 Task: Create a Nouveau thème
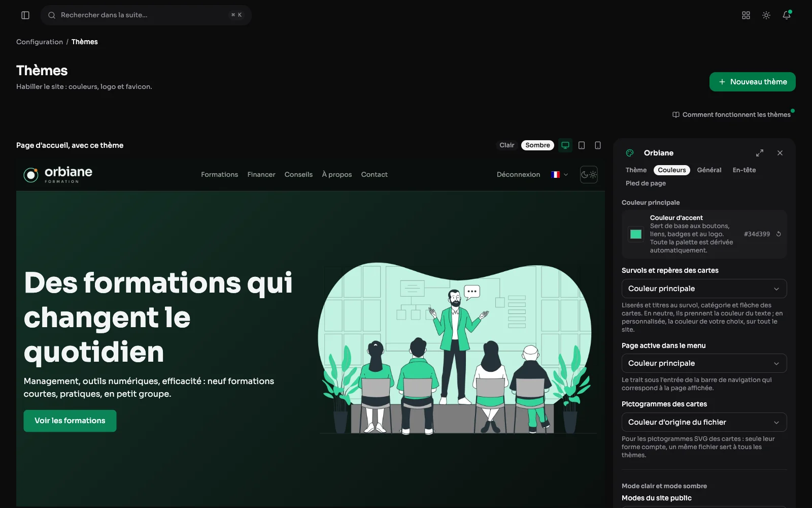pos(752,82)
